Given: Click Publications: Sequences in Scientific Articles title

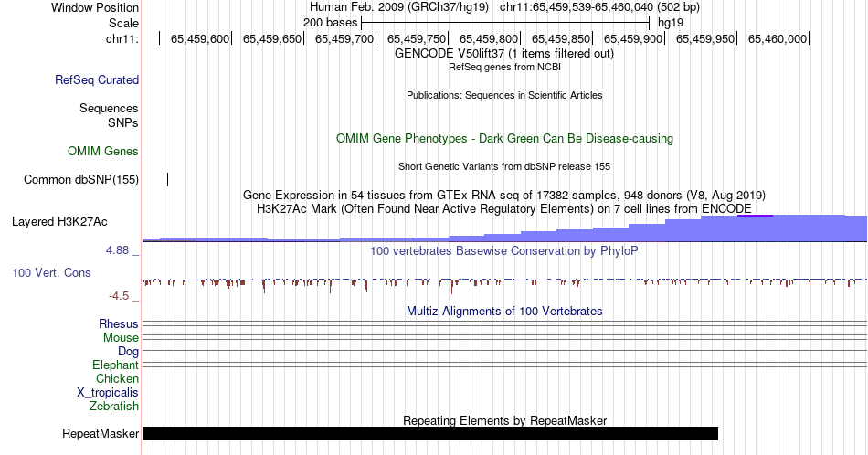Looking at the screenshot, I should 504,95.
